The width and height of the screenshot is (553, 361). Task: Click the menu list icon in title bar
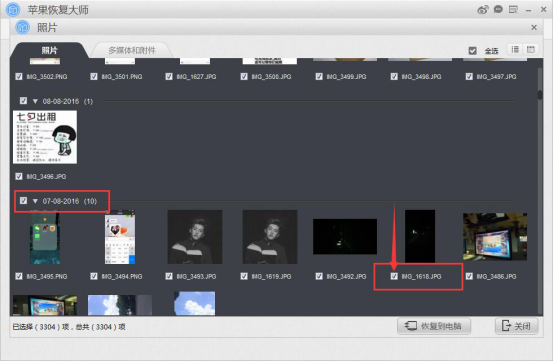[513, 10]
